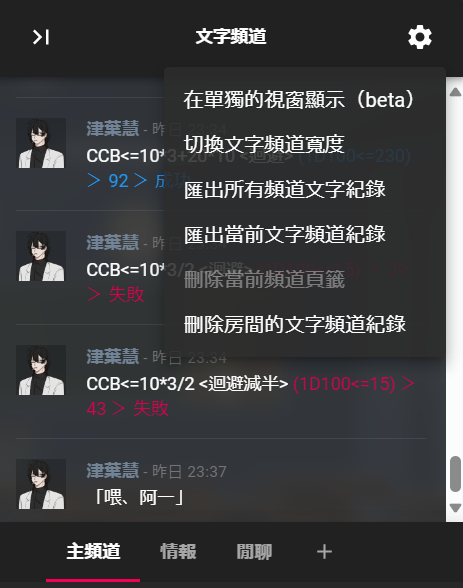
Task: Click avatar beside 「喂、阿一」 message
Action: click(42, 484)
